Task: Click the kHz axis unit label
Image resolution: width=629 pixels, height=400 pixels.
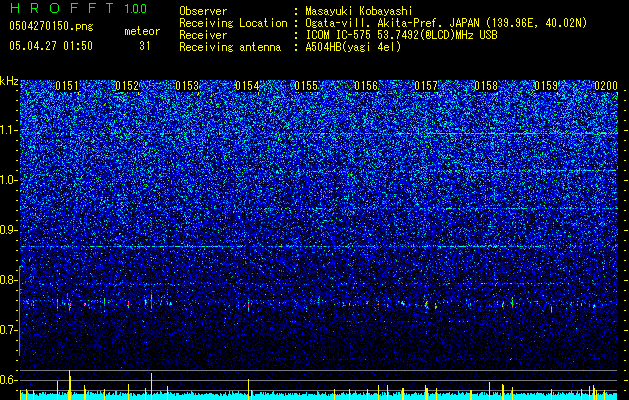Action: [9, 81]
